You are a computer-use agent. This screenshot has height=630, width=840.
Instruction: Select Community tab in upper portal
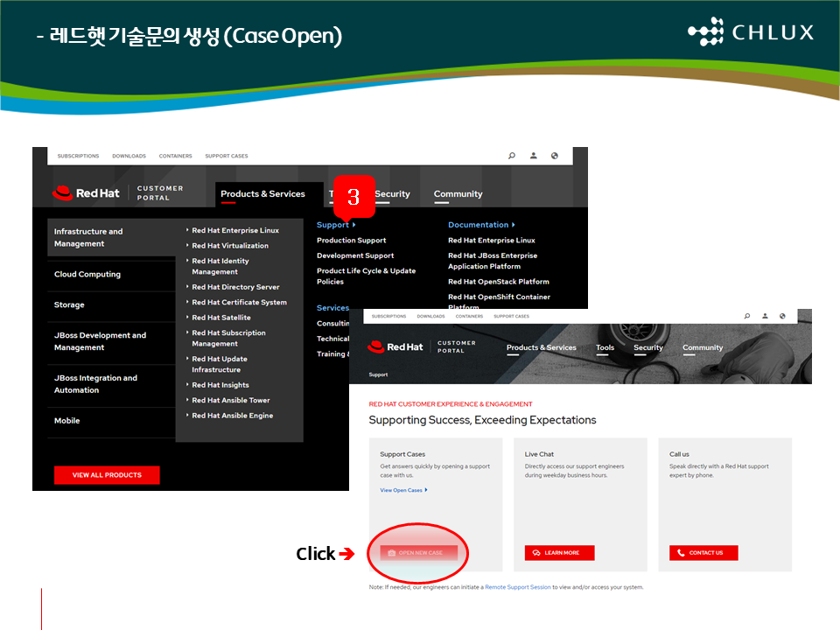[x=458, y=194]
